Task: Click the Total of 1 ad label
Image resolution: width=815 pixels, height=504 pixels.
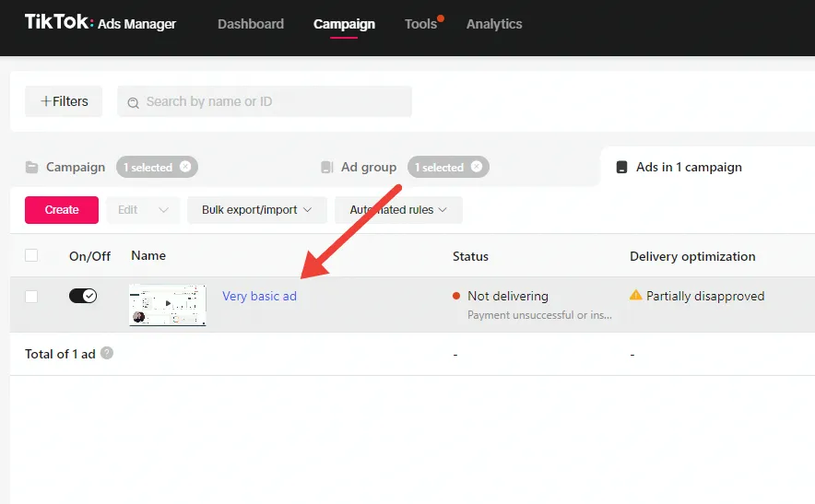Action: tap(60, 354)
